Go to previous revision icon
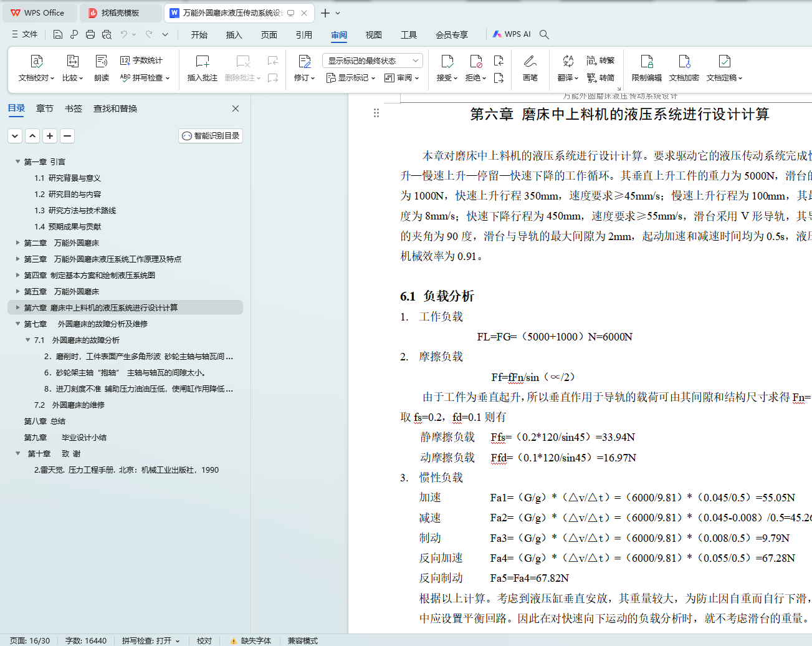 point(499,60)
